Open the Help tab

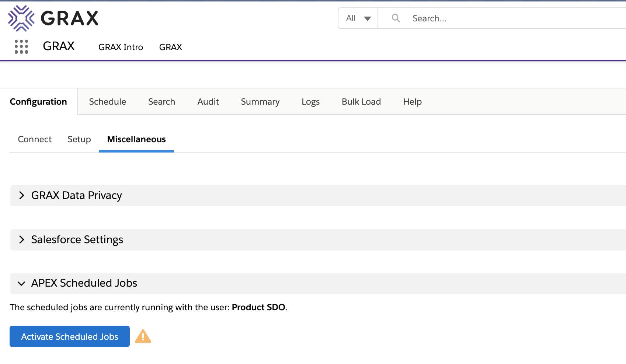412,102
